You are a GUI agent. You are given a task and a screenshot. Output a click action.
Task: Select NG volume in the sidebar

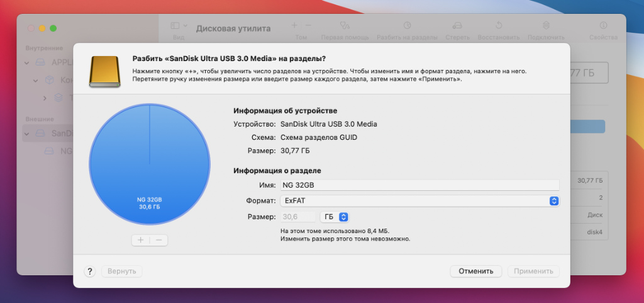coord(58,151)
